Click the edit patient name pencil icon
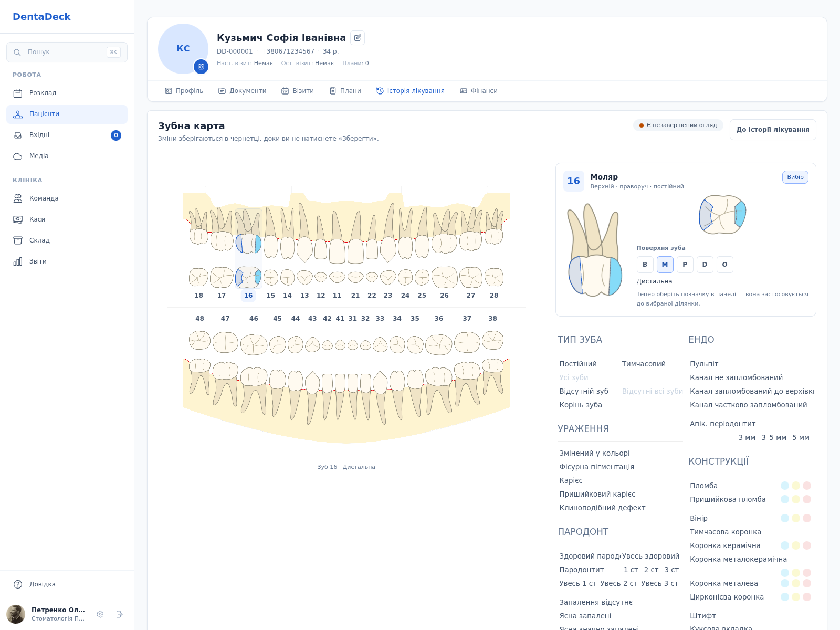Image resolution: width=840 pixels, height=630 pixels. pos(358,38)
